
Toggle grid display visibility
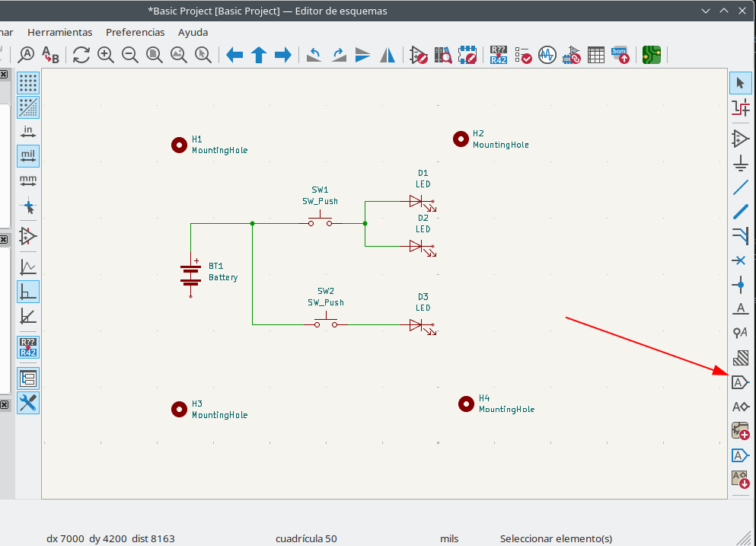(28, 82)
